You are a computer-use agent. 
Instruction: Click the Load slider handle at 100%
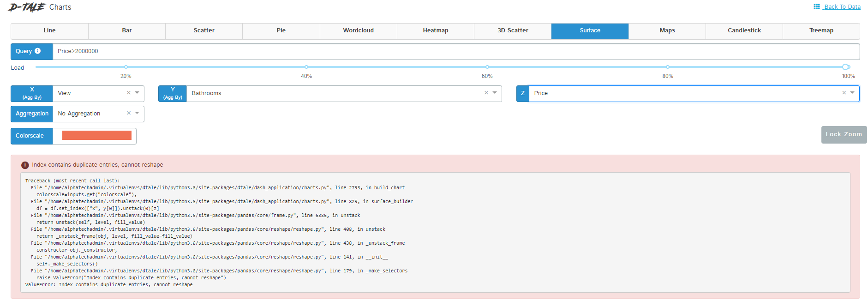point(845,67)
